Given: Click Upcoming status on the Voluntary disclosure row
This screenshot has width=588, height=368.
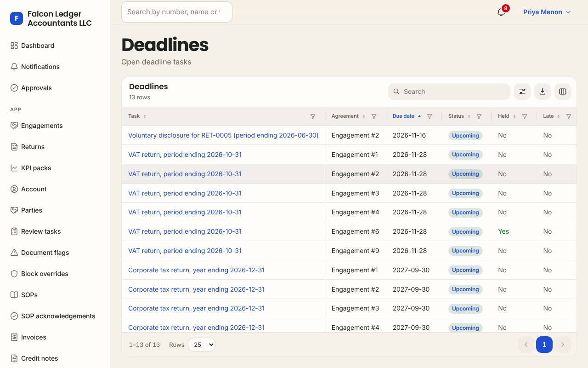Looking at the screenshot, I should (x=465, y=136).
